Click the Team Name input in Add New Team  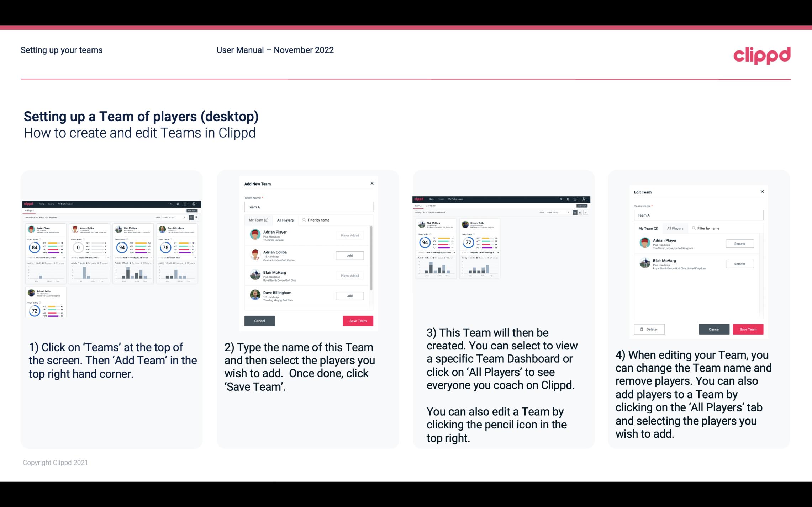point(309,207)
